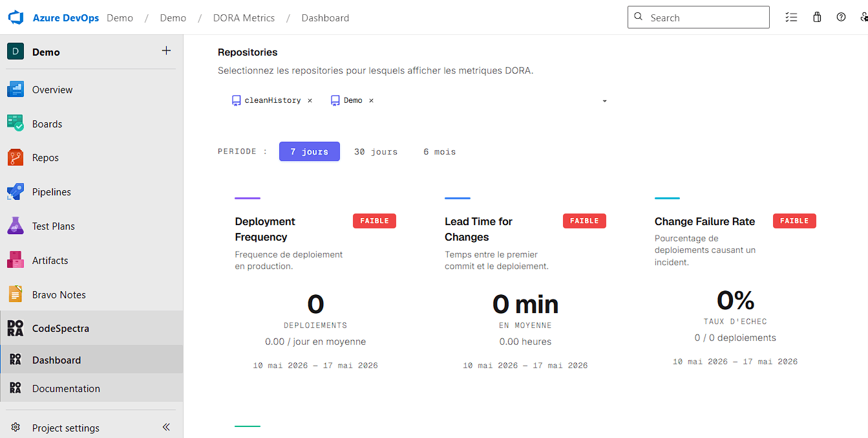Click '0.00 / jour en moyenne' text
Screen dimensions: 868x438
(x=315, y=342)
